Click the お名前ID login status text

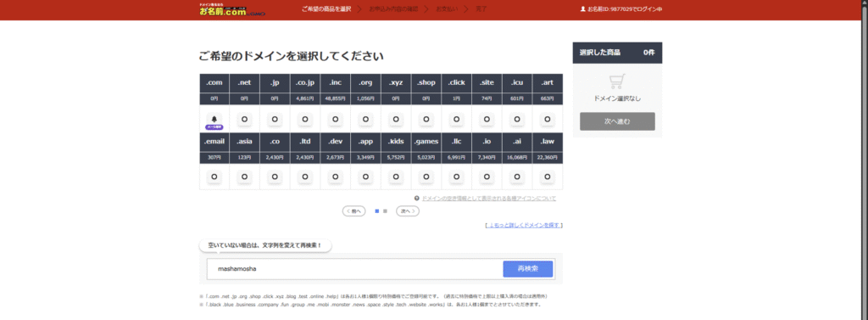pos(625,9)
